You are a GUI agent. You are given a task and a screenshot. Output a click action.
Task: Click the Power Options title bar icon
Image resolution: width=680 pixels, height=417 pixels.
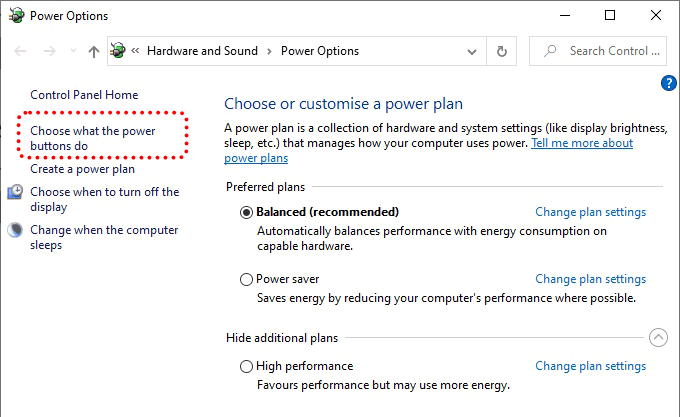click(x=14, y=15)
